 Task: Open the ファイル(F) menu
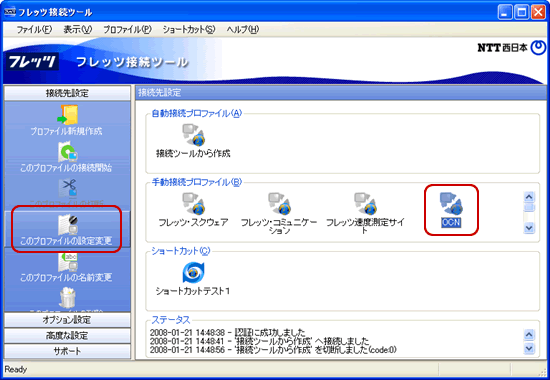click(34, 29)
